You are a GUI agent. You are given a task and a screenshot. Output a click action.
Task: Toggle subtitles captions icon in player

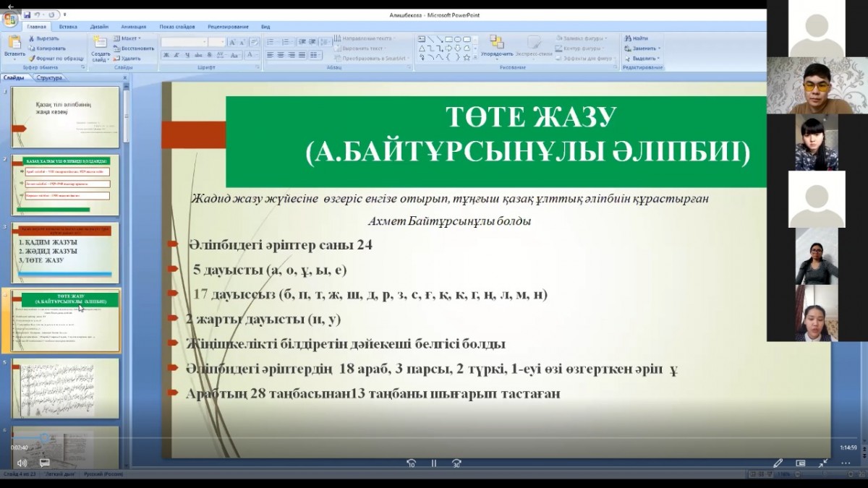click(44, 463)
